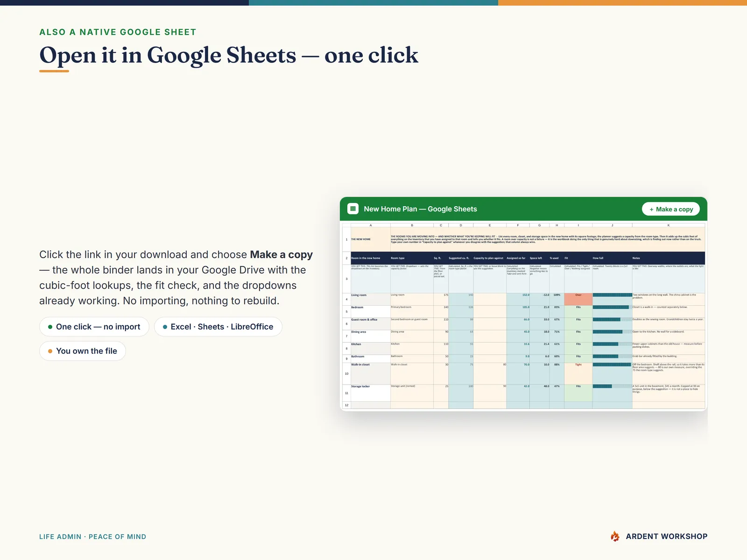Viewport: 747px width, 560px height.
Task: Select column K header in the sheet
Action: coord(669,225)
